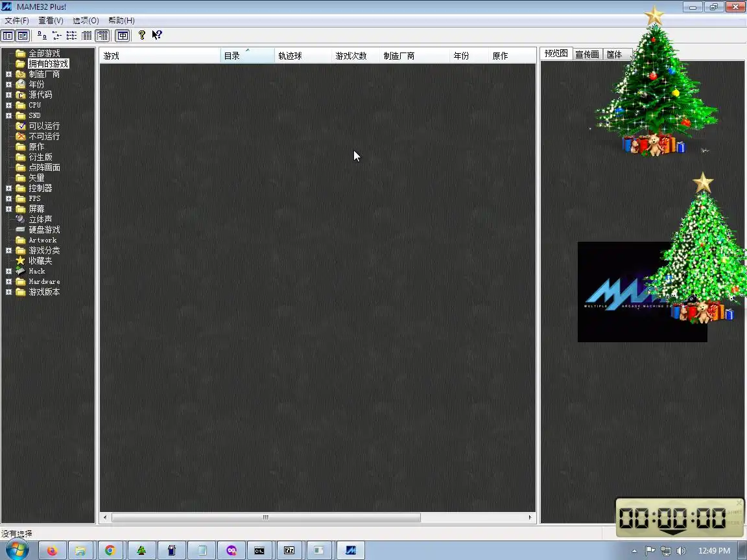This screenshot has width=747, height=560.
Task: Sort list by 年份 column header
Action: click(x=469, y=56)
